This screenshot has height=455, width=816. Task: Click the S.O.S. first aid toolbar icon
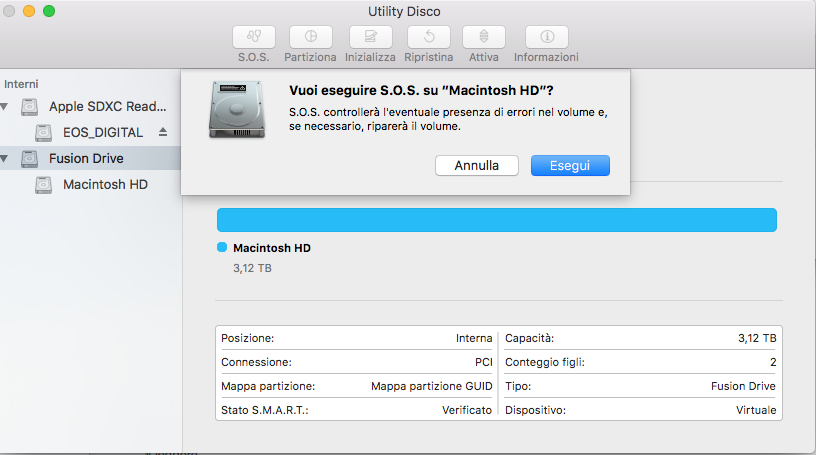click(254, 37)
